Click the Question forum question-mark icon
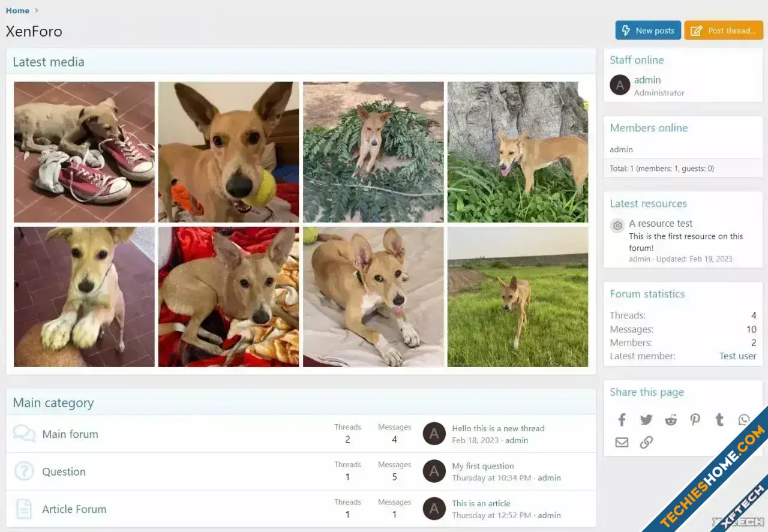768x532 pixels. 24,471
